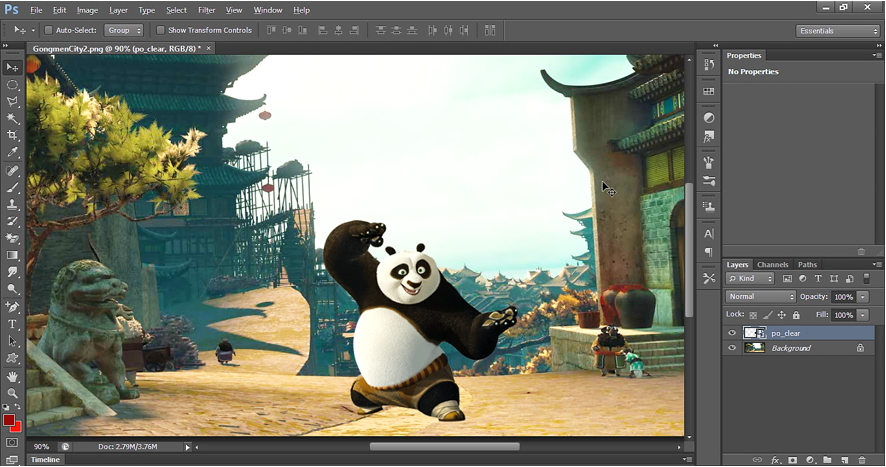886x467 pixels.
Task: Select the Eyedropper tool
Action: point(12,152)
